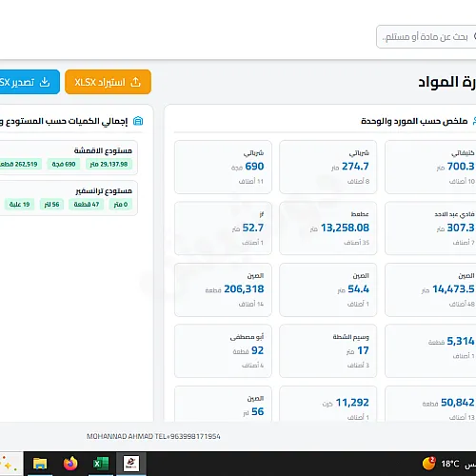The height and width of the screenshot is (476, 476).
Task: Open the أبو مصطفى 92 قطعة card
Action: click(x=223, y=351)
